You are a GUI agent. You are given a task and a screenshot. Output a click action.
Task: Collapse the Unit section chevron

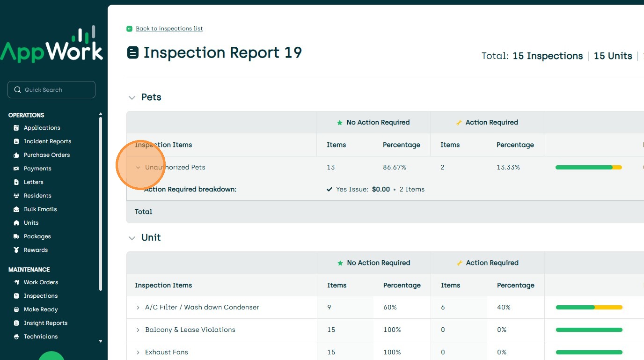(x=132, y=238)
